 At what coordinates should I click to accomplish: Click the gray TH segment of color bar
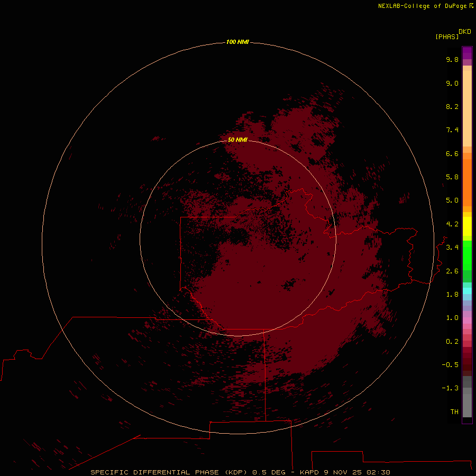coord(467,405)
